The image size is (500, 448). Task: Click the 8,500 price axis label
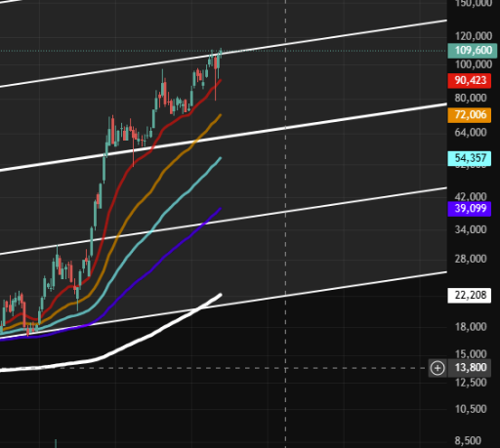(x=468, y=441)
